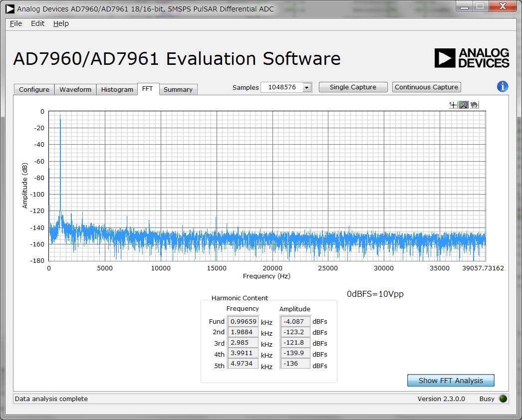Click the 5th harmonic frequency 4.9734
This screenshot has width=522, height=420.
click(244, 364)
